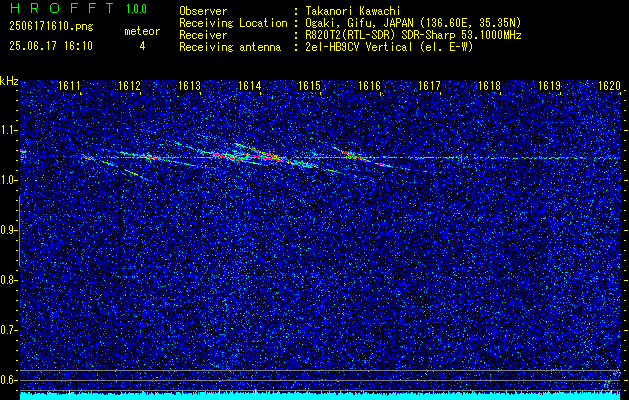
Task: Select the filename 2506171610.png
Action: pyautogui.click(x=51, y=27)
